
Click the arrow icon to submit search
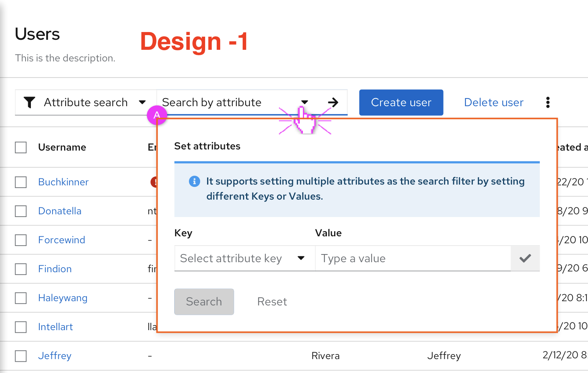click(333, 102)
